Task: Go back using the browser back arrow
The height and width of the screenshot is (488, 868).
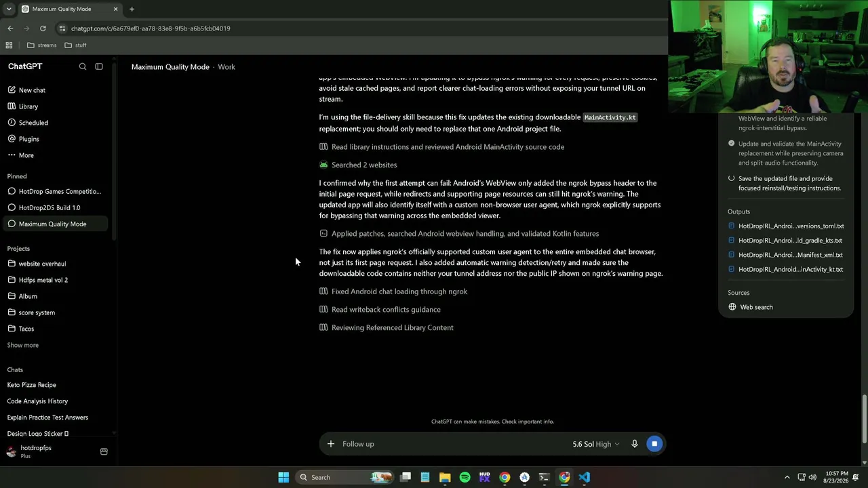Action: [x=10, y=28]
